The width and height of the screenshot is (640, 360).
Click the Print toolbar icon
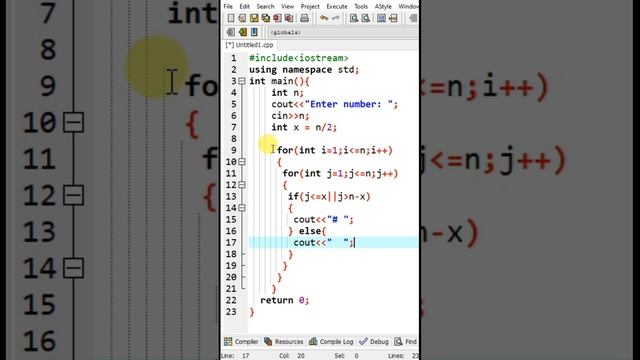(304, 18)
